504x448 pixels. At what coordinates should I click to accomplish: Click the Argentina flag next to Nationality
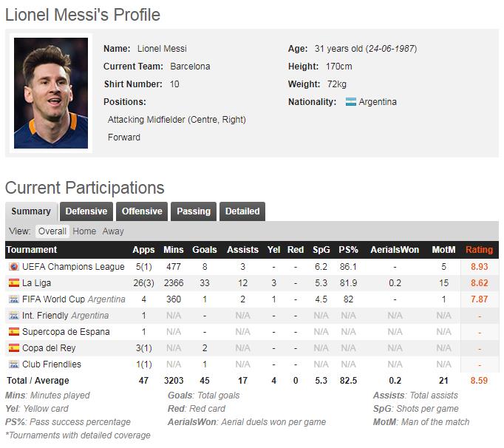click(350, 102)
